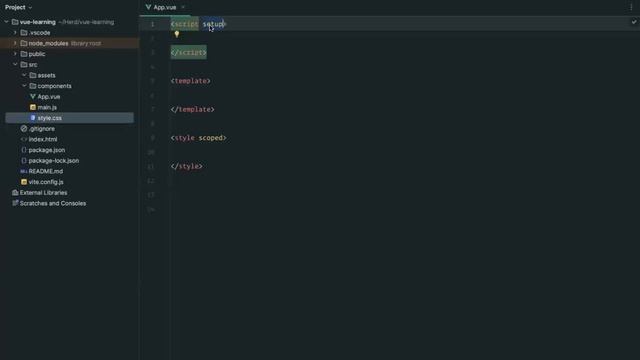Place cursor in the closing </template> tag

click(192, 109)
